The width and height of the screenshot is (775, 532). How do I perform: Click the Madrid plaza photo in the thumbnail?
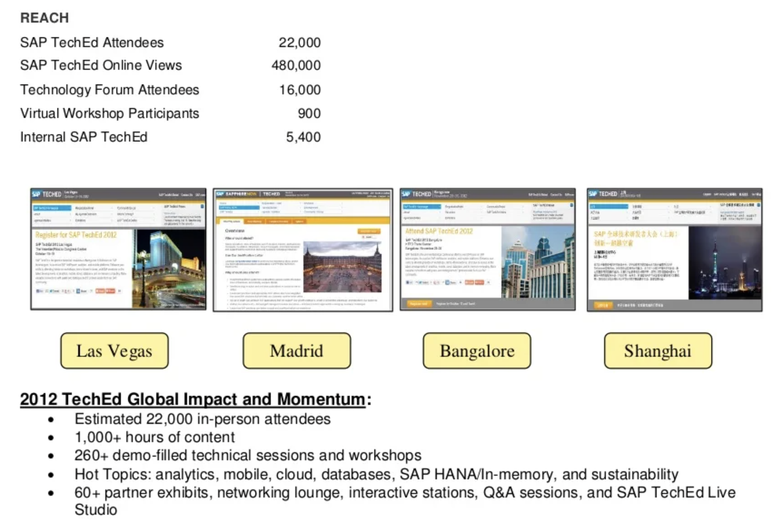[x=342, y=267]
